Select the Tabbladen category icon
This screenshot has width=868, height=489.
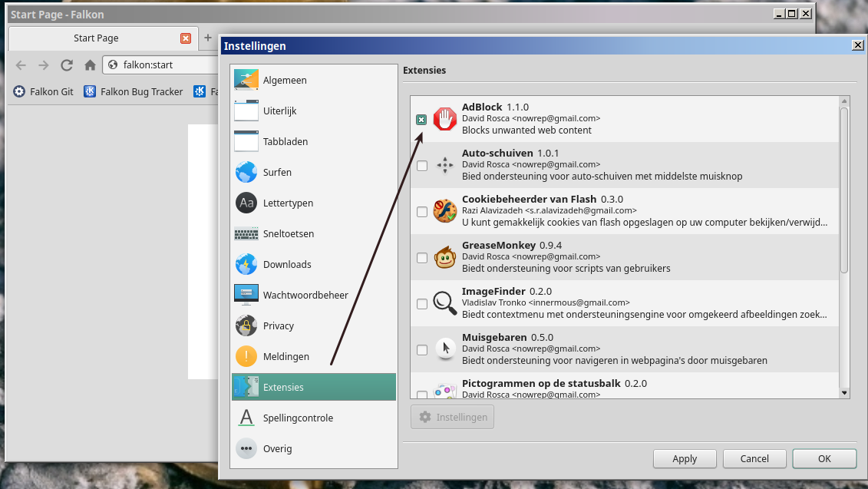coord(246,141)
